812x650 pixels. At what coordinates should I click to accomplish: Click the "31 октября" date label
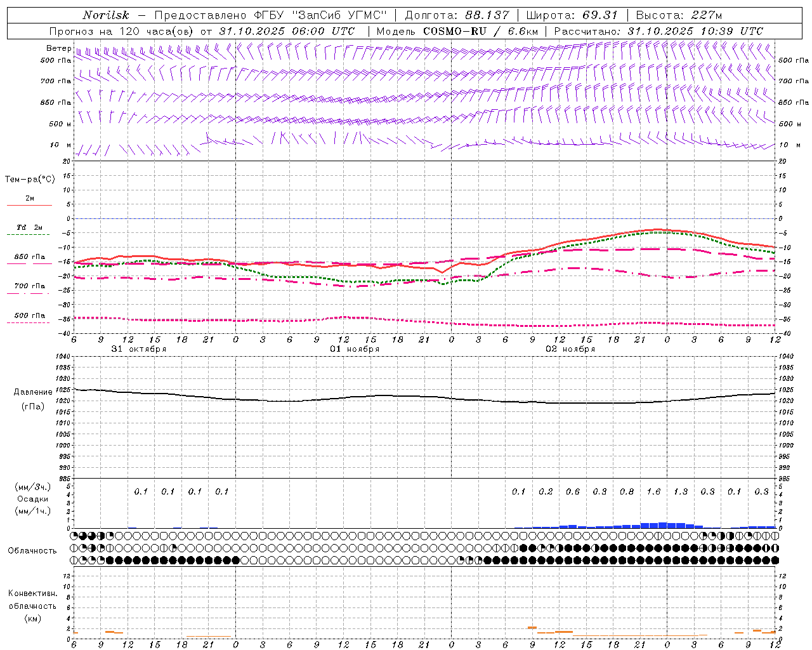[139, 349]
